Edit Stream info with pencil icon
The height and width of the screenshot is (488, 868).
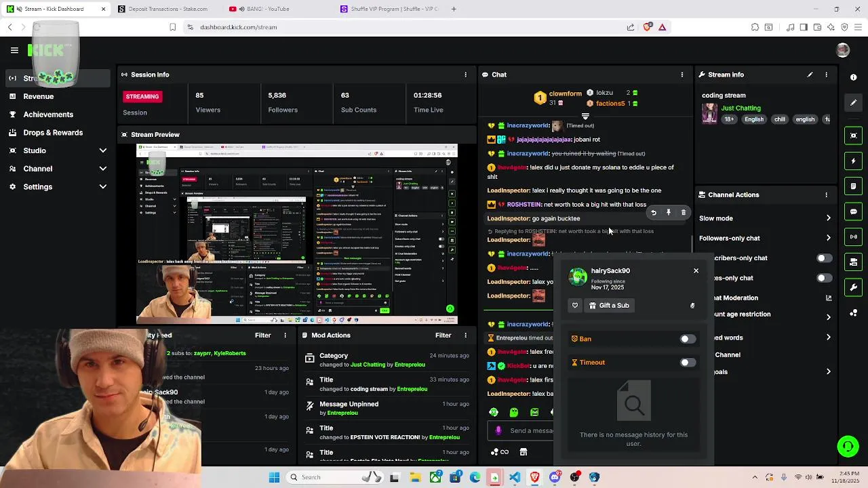coord(810,75)
